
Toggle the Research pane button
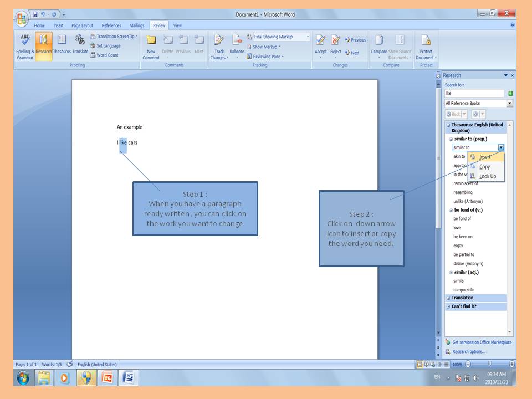44,45
